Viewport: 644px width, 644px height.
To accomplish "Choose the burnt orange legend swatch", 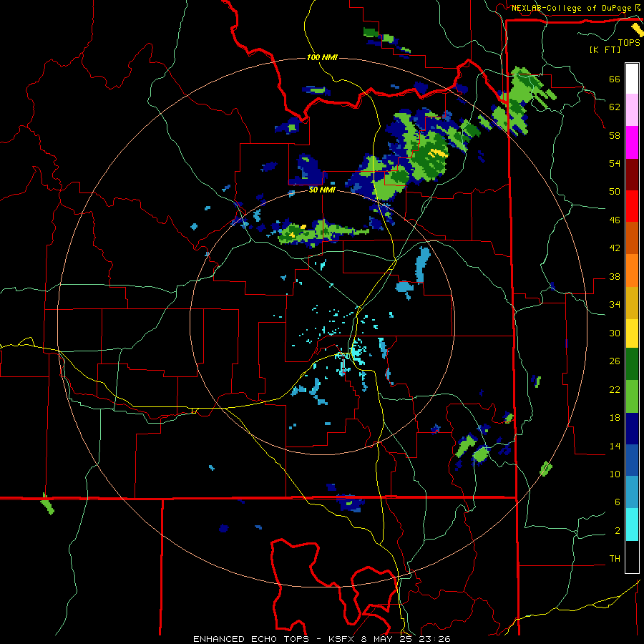I will tap(632, 238).
